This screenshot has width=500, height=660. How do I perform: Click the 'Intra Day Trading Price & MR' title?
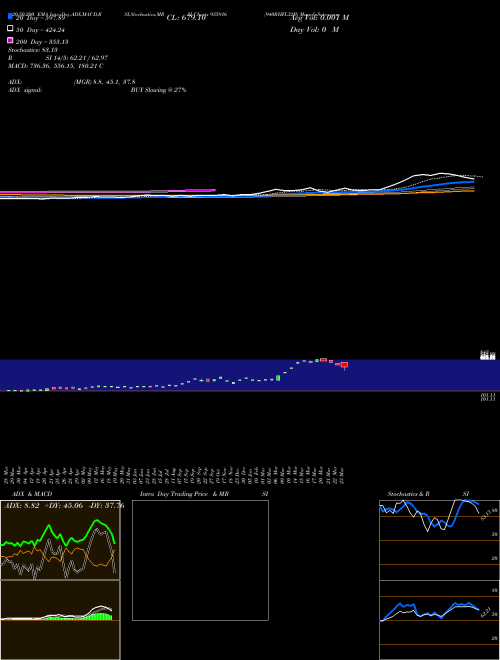(184, 494)
